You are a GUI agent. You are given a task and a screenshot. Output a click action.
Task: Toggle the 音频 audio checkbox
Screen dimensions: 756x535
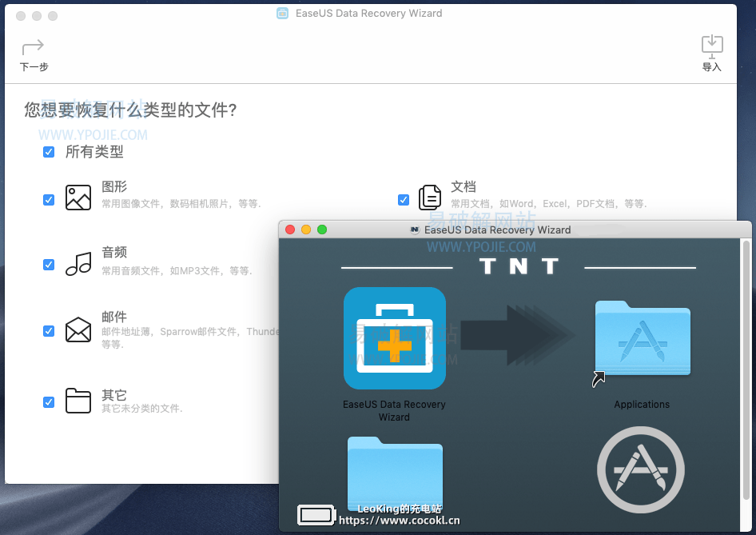click(x=49, y=265)
